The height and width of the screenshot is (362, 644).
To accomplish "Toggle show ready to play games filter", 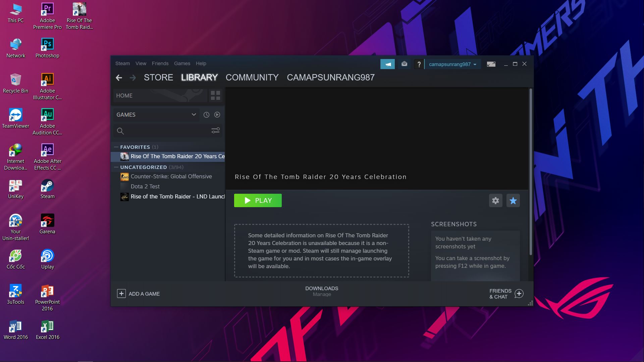I will [x=217, y=115].
